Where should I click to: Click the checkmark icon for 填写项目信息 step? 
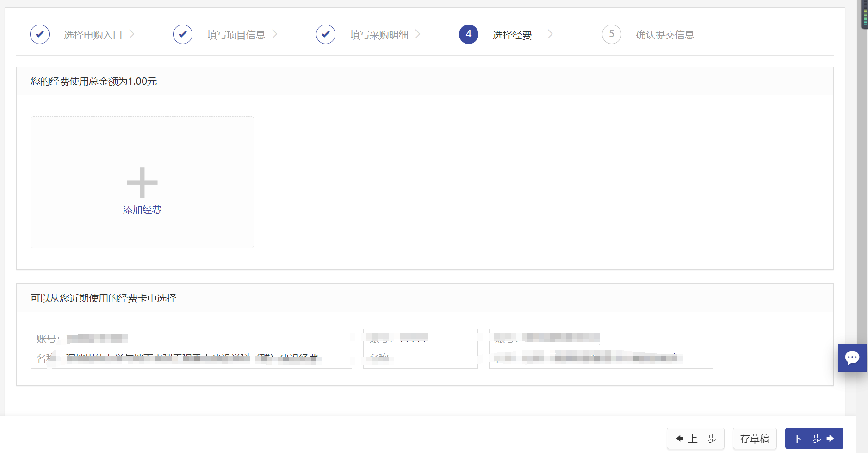(x=183, y=34)
